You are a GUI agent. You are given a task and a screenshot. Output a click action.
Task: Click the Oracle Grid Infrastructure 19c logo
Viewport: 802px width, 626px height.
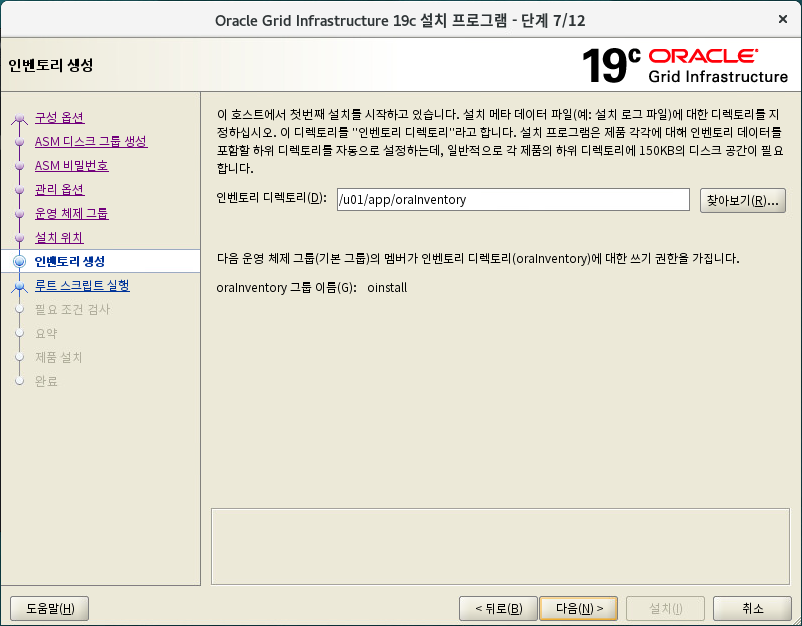pos(685,65)
